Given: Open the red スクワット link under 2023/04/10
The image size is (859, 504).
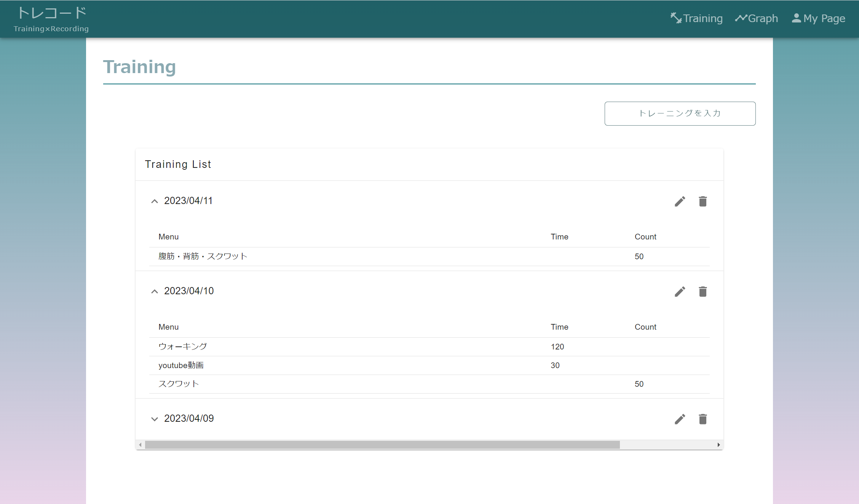Looking at the screenshot, I should pos(179,384).
